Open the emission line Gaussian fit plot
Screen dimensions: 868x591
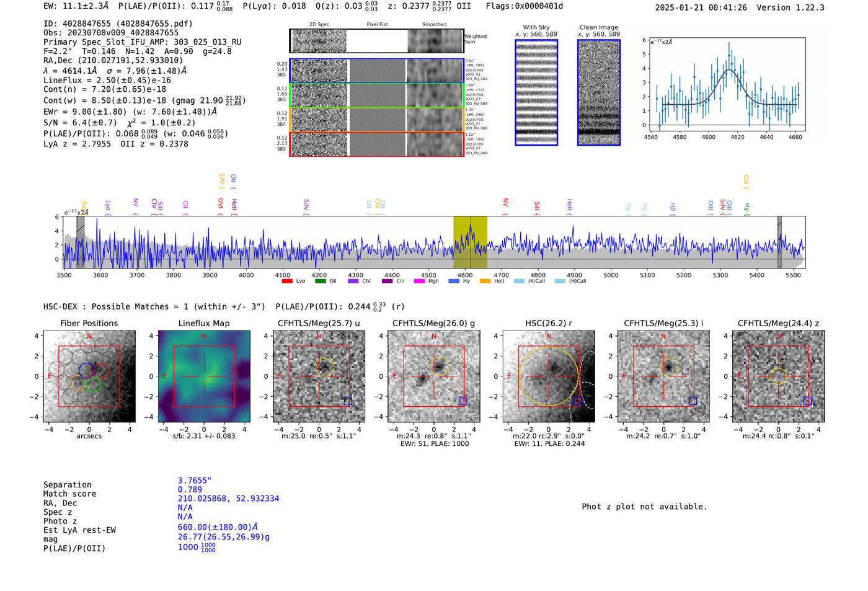(x=727, y=85)
